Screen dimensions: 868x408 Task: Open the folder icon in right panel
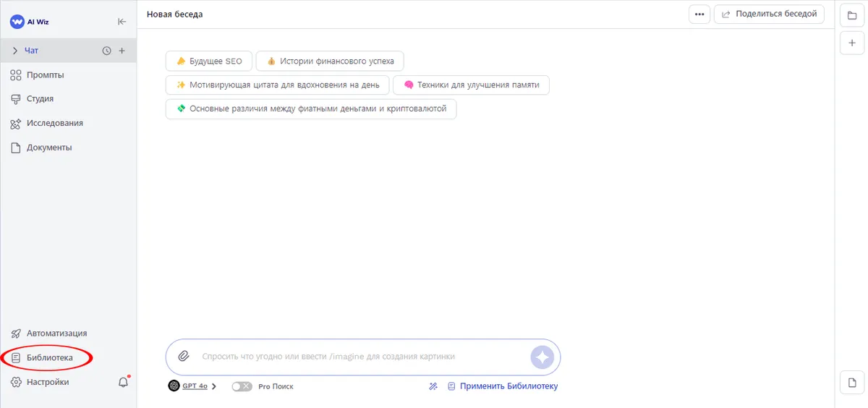pyautogui.click(x=852, y=15)
